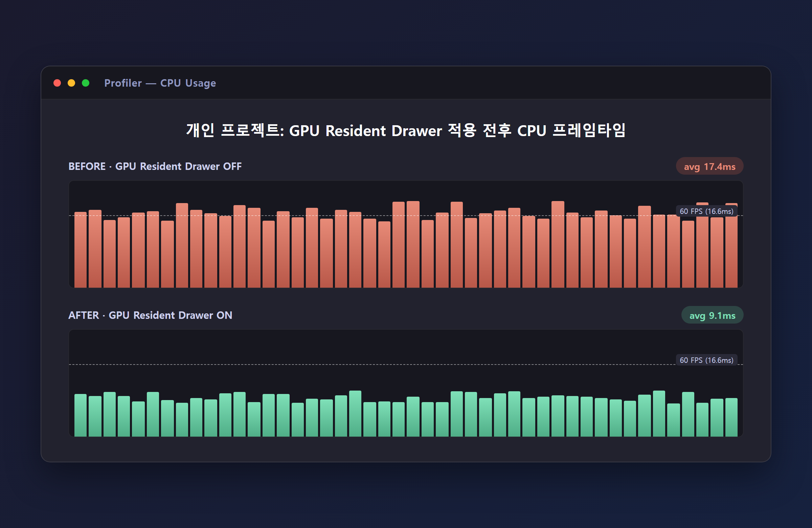Click the chart title mentioning GPU Resident Drawer
The image size is (812, 528).
[406, 130]
